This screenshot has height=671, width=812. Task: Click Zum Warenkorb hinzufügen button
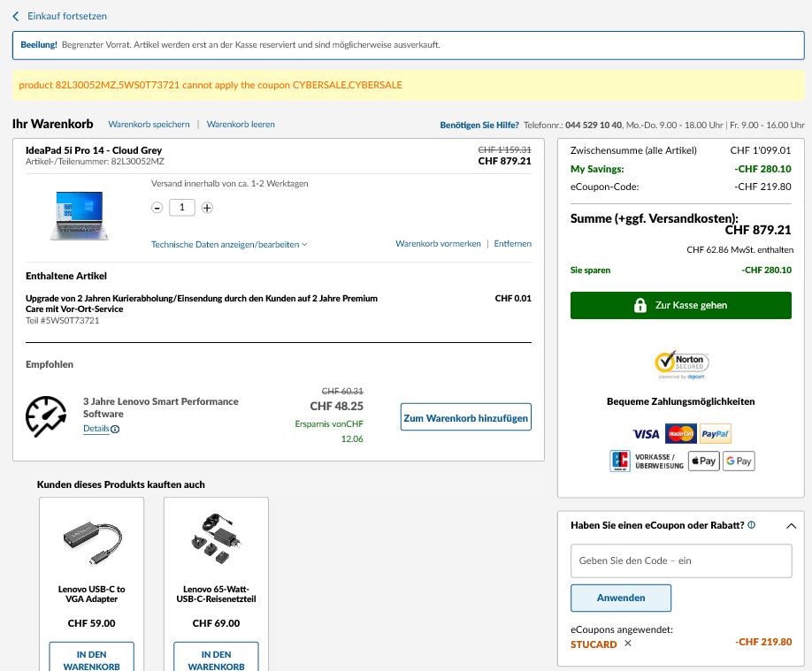(x=465, y=417)
